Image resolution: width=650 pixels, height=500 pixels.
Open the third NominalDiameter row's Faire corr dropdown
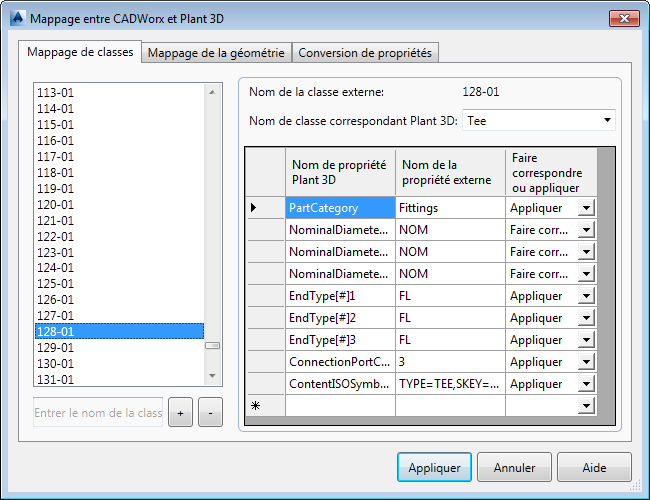586,274
